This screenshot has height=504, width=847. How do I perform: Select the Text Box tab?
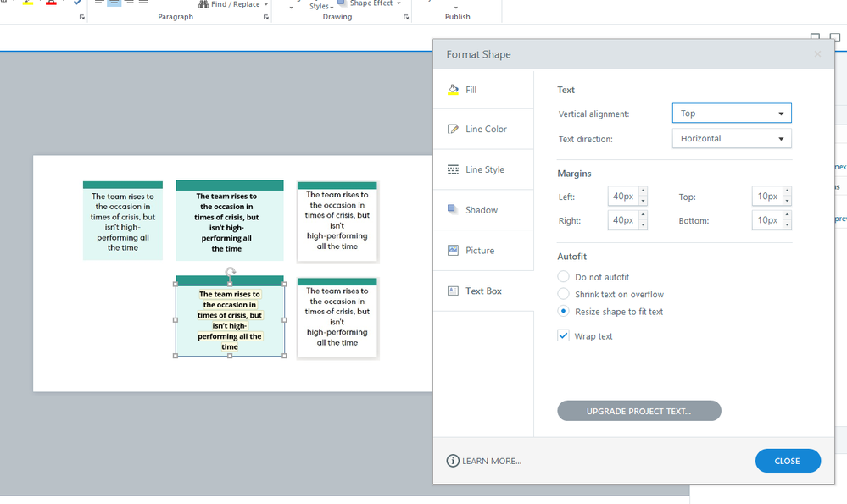coord(482,291)
